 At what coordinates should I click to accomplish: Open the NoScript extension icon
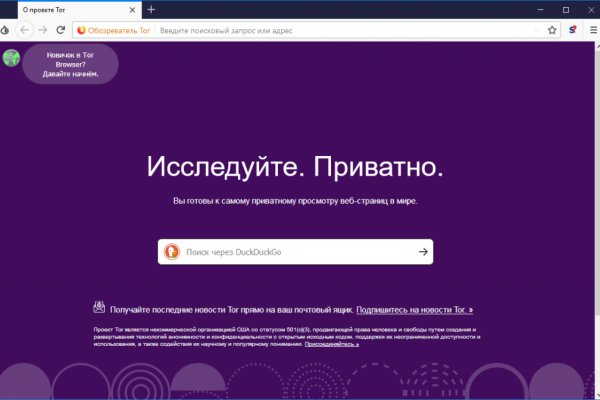pos(573,30)
